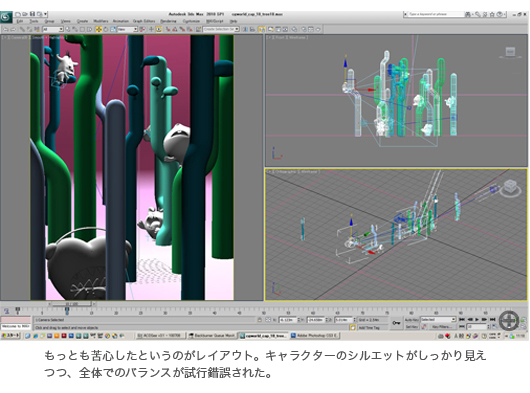The image size is (530, 393).
Task: Toggle Keyboard Shortcut Override
Action: point(159,29)
